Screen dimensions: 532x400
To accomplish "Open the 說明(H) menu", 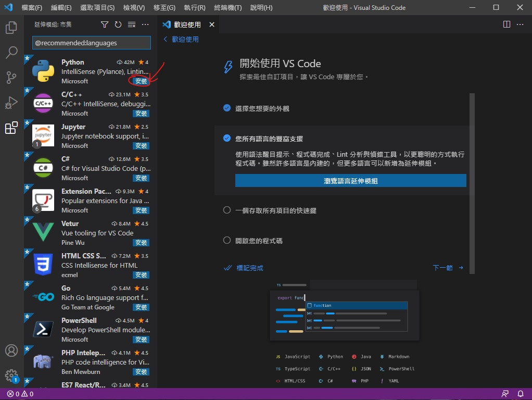I will point(261,7).
